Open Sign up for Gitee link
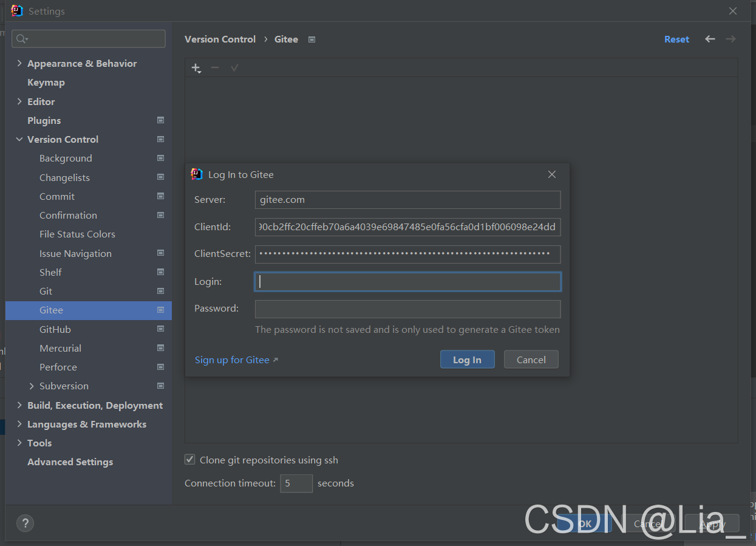 pos(236,360)
